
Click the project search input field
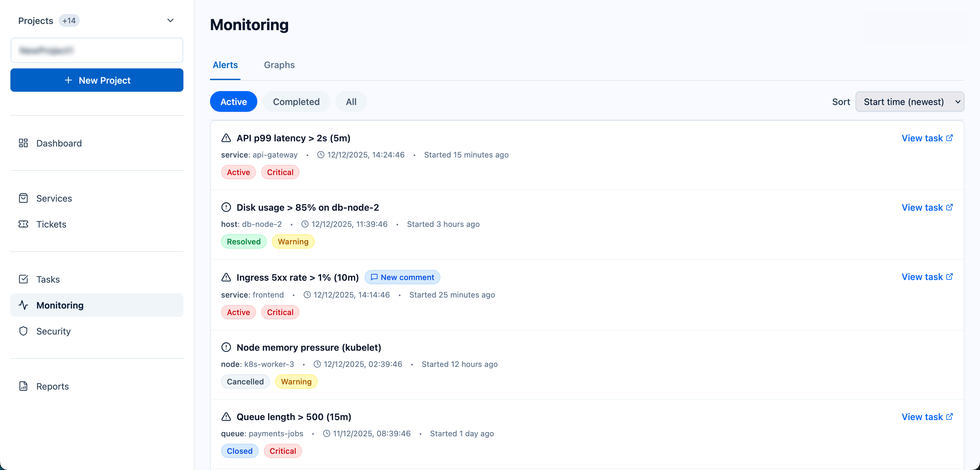pyautogui.click(x=97, y=50)
